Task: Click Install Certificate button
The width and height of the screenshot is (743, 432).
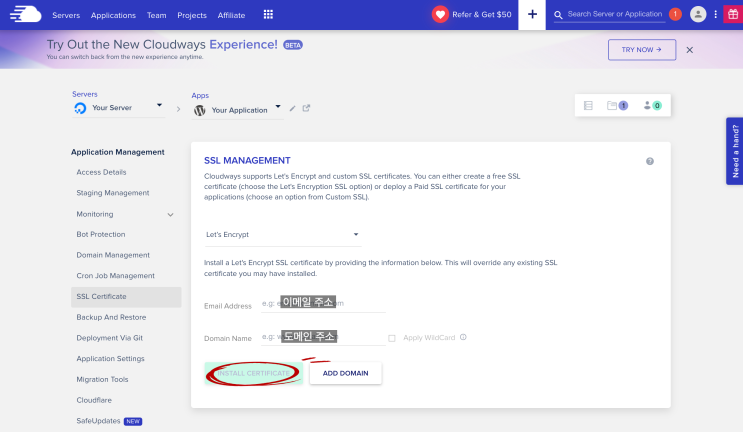Action: tap(254, 373)
